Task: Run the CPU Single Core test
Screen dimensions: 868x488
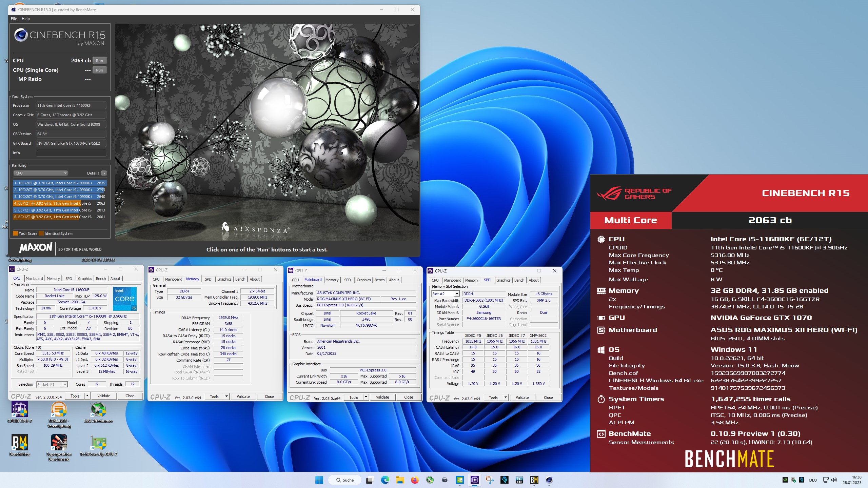Action: (x=99, y=70)
